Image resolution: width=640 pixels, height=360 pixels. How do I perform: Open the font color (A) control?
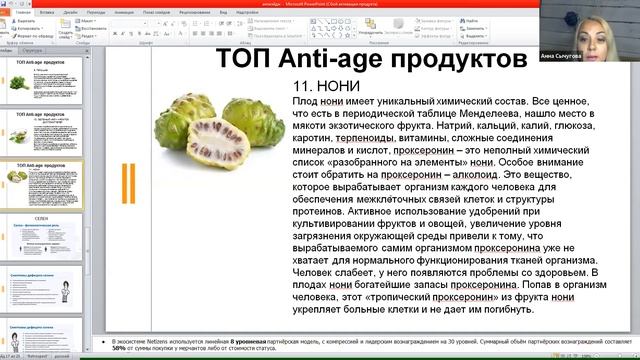pyautogui.click(x=180, y=33)
